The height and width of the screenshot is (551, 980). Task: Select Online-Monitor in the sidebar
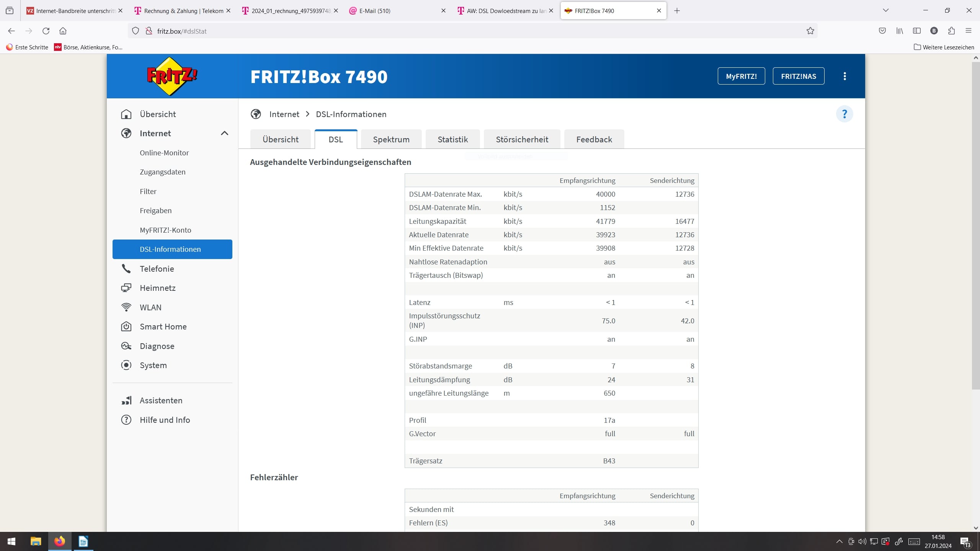pyautogui.click(x=164, y=153)
